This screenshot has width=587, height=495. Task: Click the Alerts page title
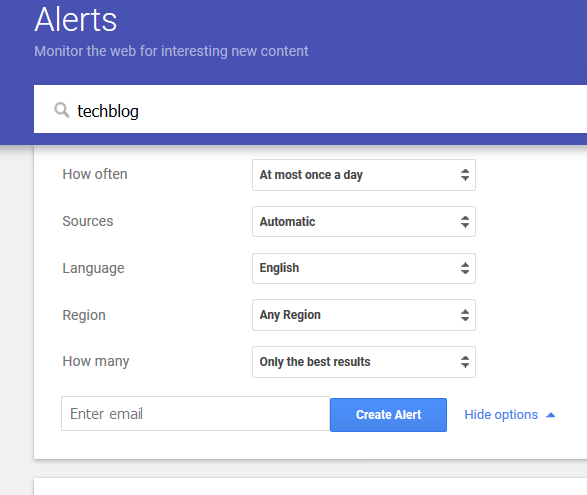[x=76, y=19]
